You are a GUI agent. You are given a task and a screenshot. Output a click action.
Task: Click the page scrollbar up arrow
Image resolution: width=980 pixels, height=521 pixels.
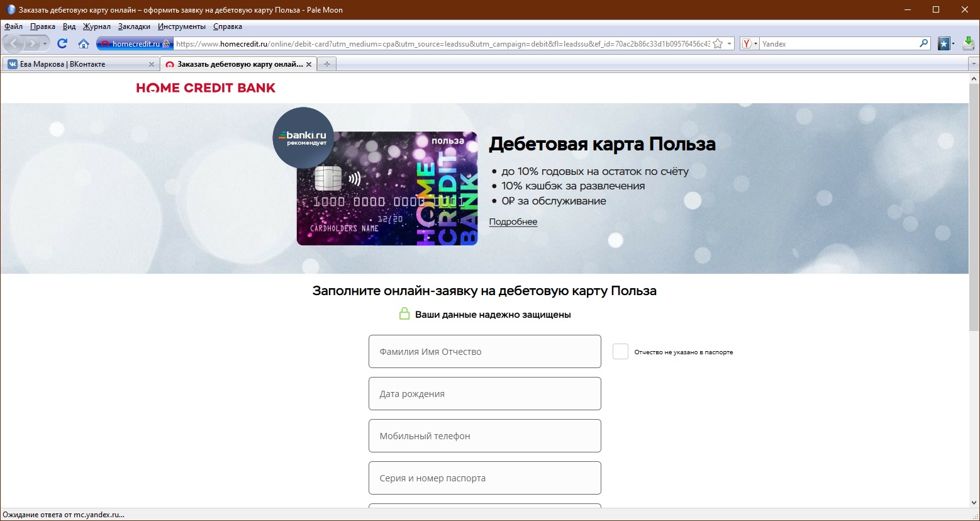(974, 79)
